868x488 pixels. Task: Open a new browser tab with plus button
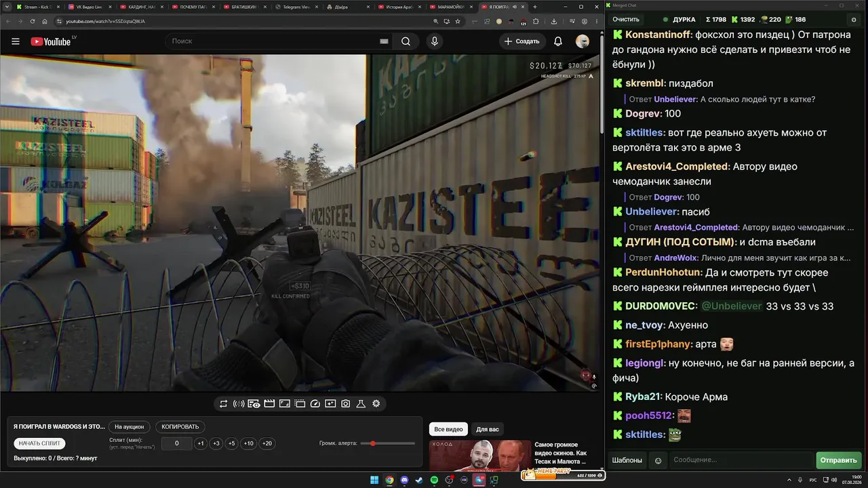[x=535, y=7]
